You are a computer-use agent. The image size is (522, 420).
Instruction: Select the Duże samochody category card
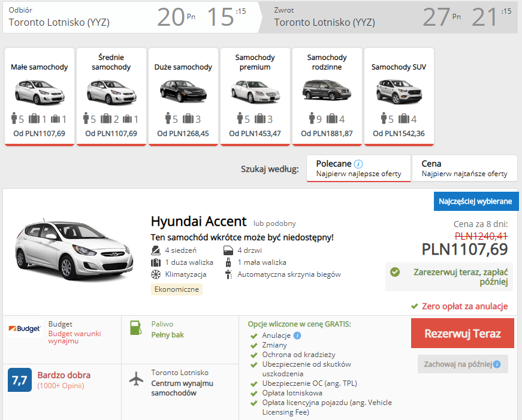183,97
